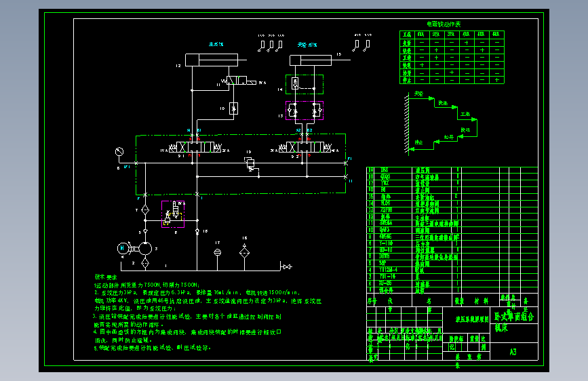The width and height of the screenshot is (588, 381).
Task: Click the drain shut-off valve at the tank line end
Action: click(x=287, y=266)
